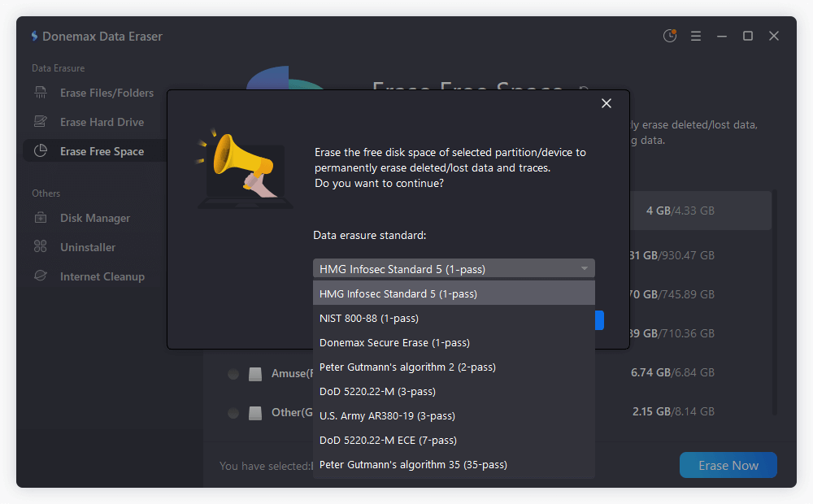Image resolution: width=813 pixels, height=504 pixels.
Task: Open the data erasure standard dropdown
Action: coord(454,267)
